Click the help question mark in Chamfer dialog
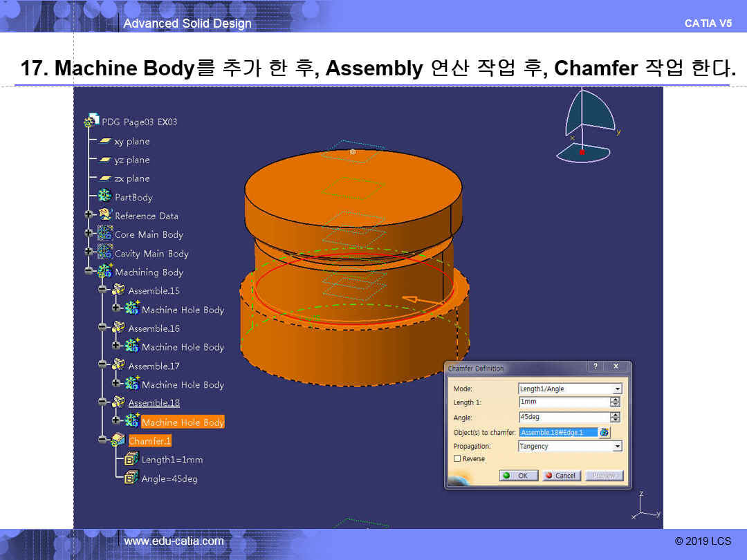Screen dimensions: 747x560 click(x=595, y=366)
